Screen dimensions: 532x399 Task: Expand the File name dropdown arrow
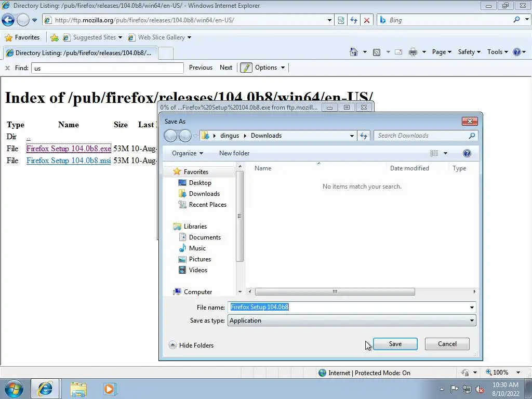click(472, 308)
